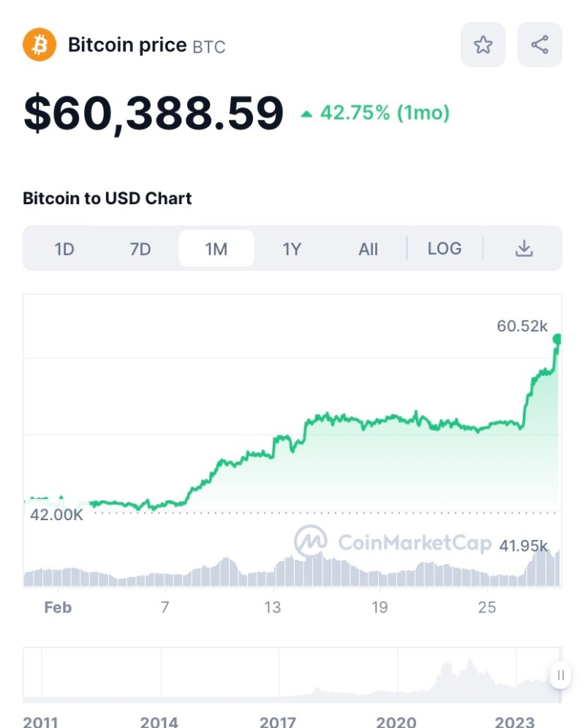
Task: Toggle the LOG scale option
Action: 445,249
